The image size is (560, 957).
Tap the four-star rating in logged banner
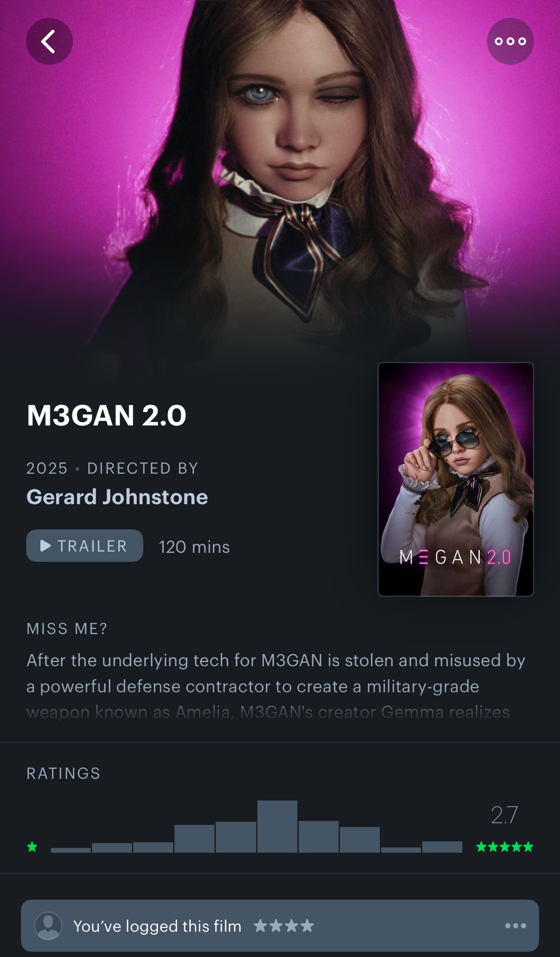click(284, 926)
